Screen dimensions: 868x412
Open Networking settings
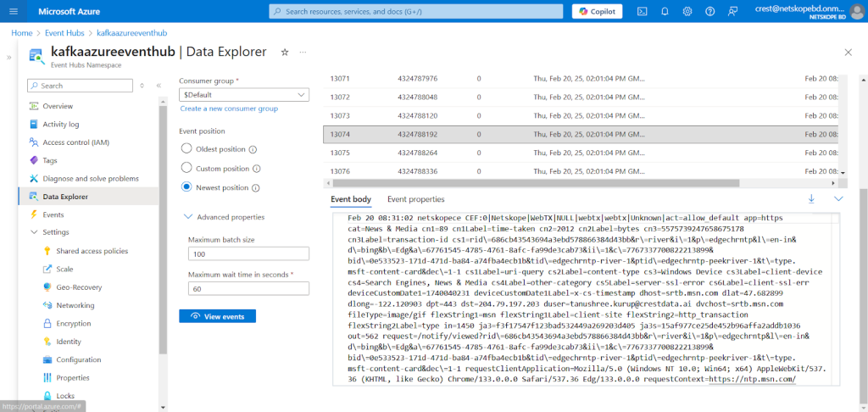(x=75, y=306)
